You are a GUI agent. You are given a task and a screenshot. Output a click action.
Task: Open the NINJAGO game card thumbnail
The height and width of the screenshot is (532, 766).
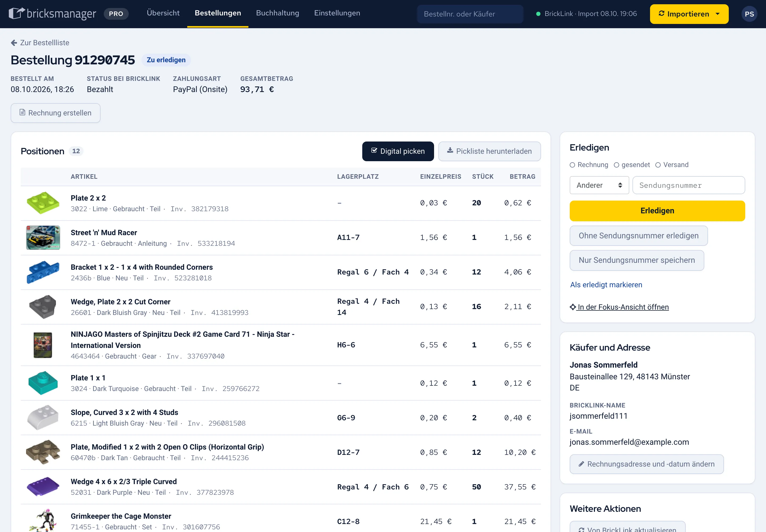[43, 345]
